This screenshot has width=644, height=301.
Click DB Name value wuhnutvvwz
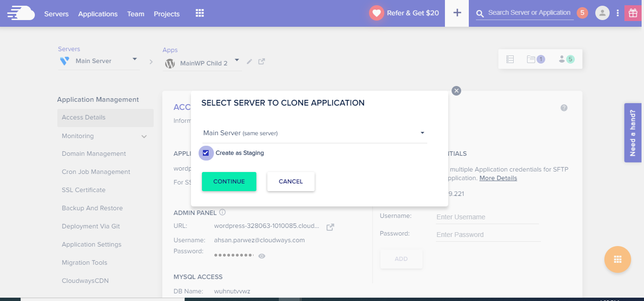click(232, 291)
